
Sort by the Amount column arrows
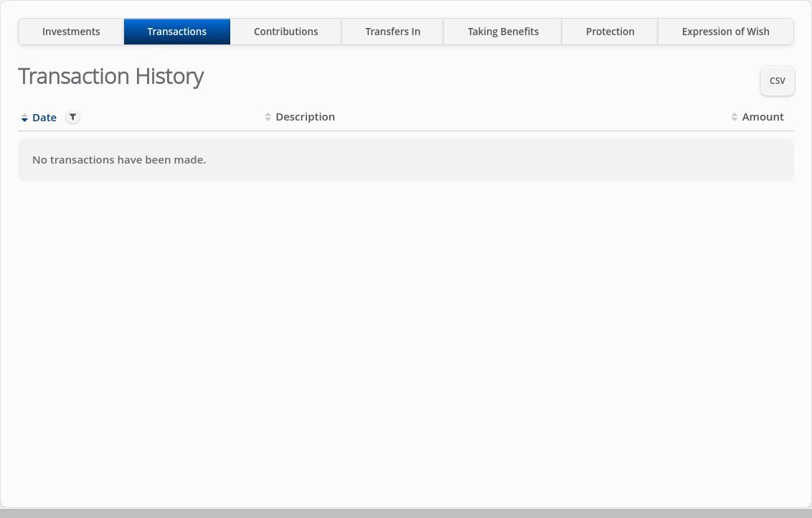pos(735,117)
